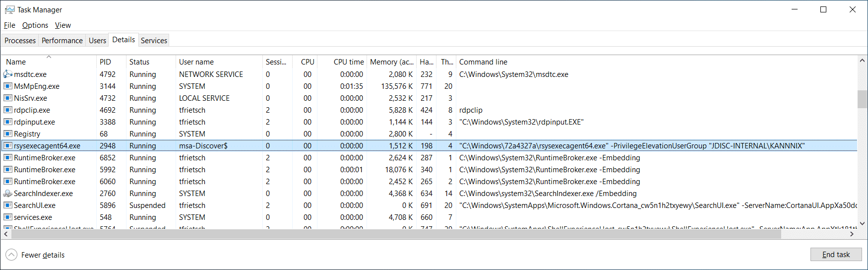Switch to the Performance tab
868x270 pixels.
click(62, 41)
